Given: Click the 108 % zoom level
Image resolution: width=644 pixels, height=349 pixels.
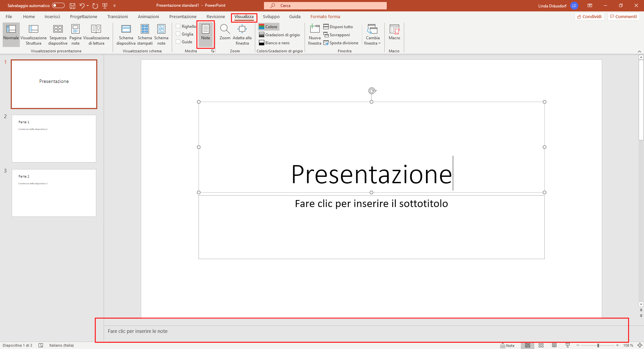Looking at the screenshot, I should click(628, 345).
